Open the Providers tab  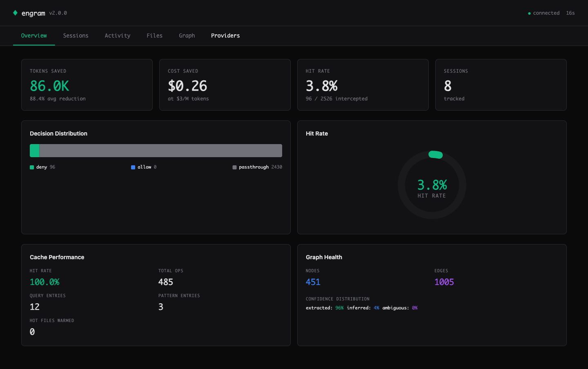[x=225, y=36]
